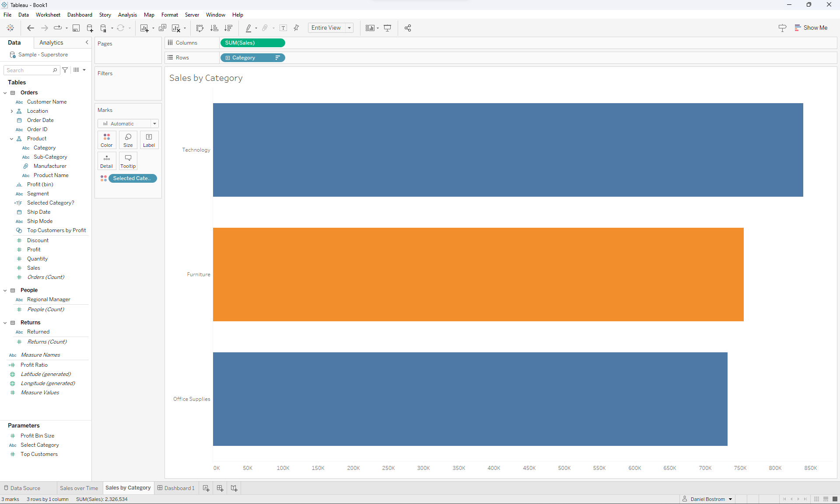Open the Analysis menu
The width and height of the screenshot is (840, 504).
coord(127,15)
